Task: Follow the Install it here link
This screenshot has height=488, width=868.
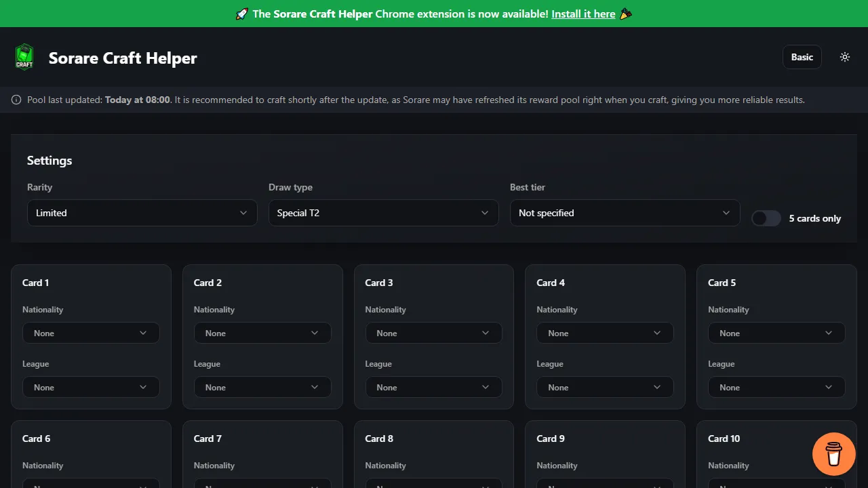Action: [x=583, y=14]
